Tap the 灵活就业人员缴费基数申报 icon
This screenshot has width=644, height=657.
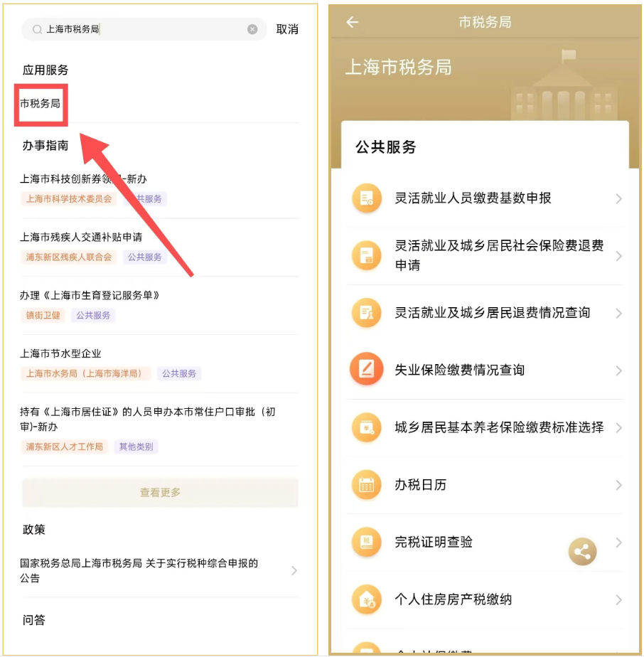[367, 198]
